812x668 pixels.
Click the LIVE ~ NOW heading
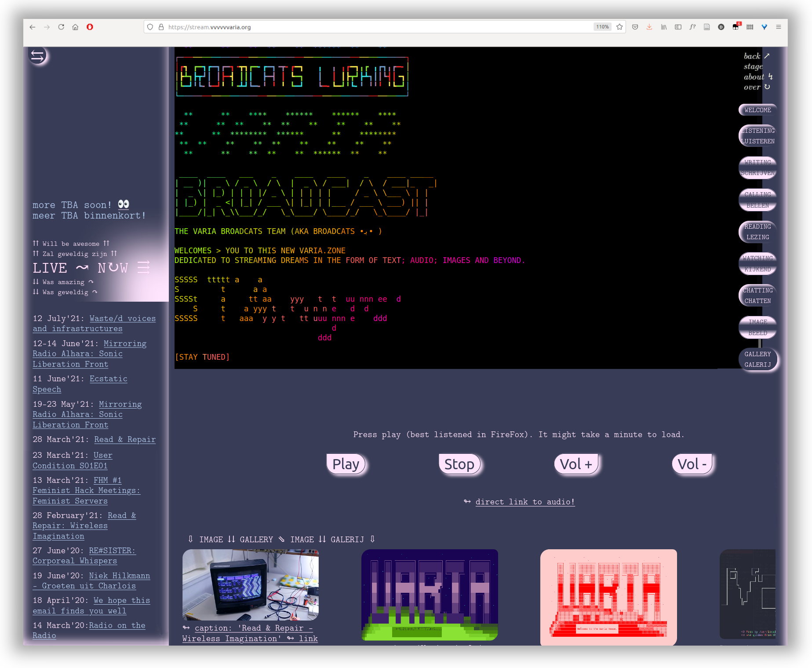[x=91, y=268]
